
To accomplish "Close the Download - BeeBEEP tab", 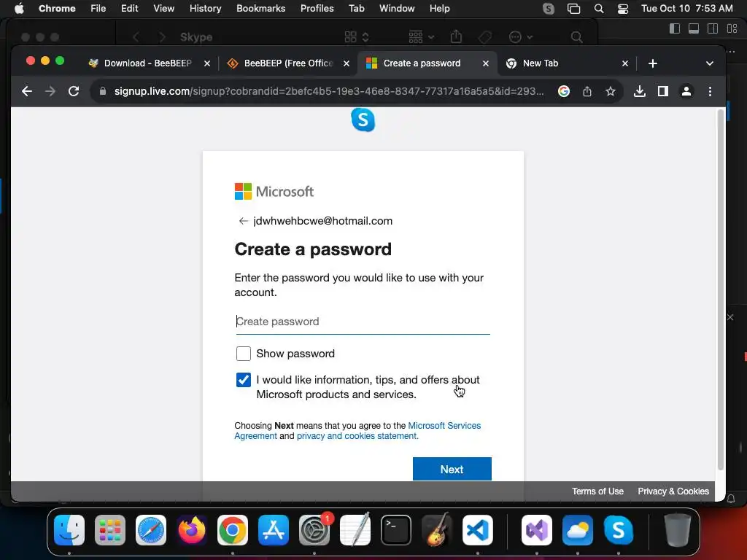I will tap(206, 63).
